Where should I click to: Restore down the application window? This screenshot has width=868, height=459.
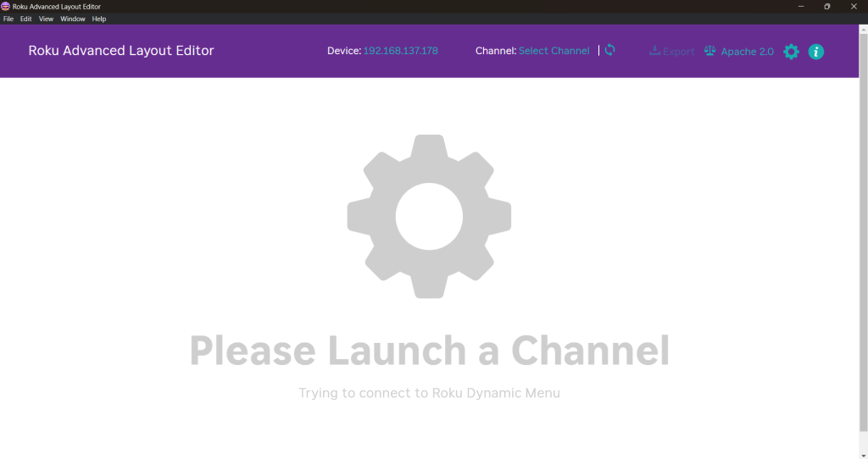tap(827, 7)
